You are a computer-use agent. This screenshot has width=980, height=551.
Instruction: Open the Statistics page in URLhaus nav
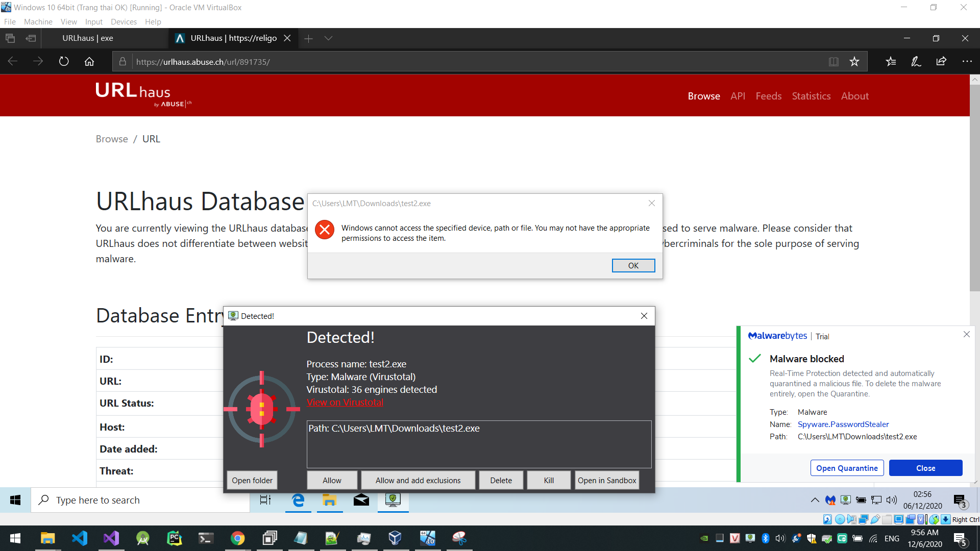pos(811,96)
